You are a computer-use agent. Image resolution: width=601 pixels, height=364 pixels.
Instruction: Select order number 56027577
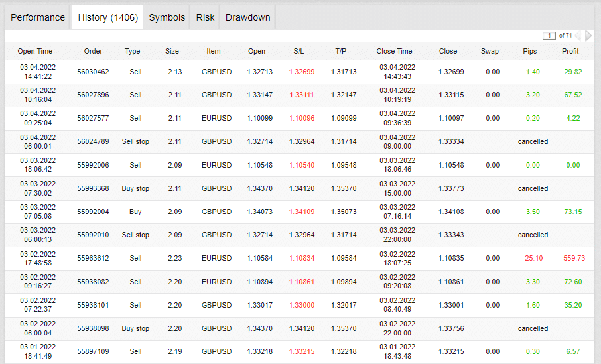(x=93, y=119)
